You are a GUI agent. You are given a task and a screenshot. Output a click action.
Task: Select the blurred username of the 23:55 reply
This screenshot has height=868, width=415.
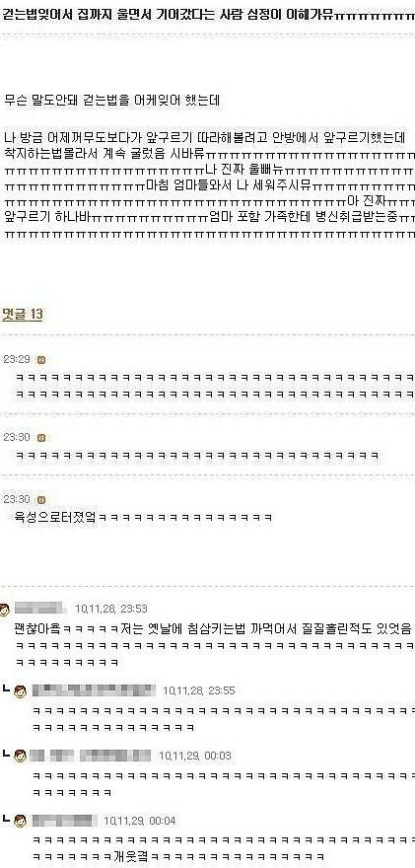click(x=94, y=690)
